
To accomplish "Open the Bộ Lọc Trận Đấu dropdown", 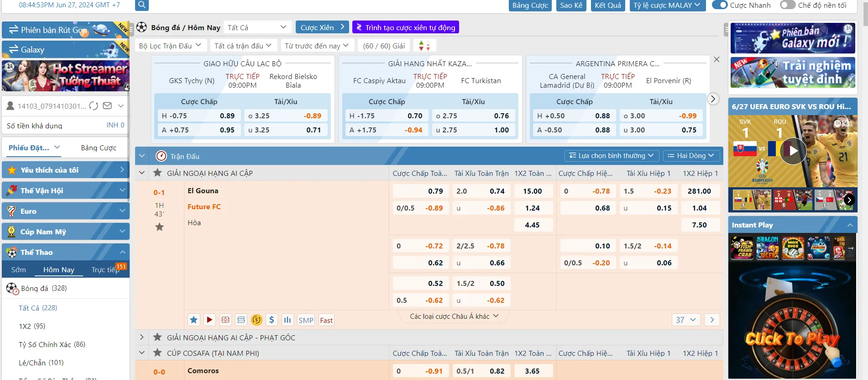I will click(170, 46).
